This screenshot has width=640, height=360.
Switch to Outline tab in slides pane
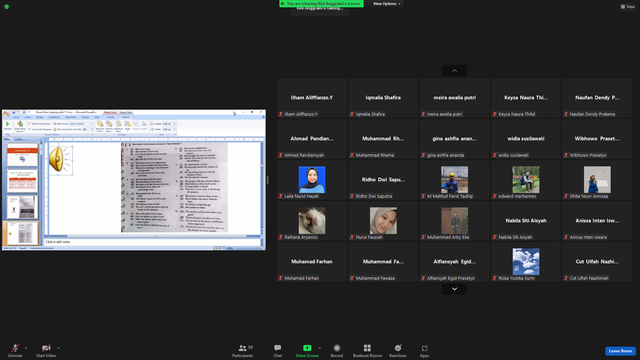pos(19,139)
